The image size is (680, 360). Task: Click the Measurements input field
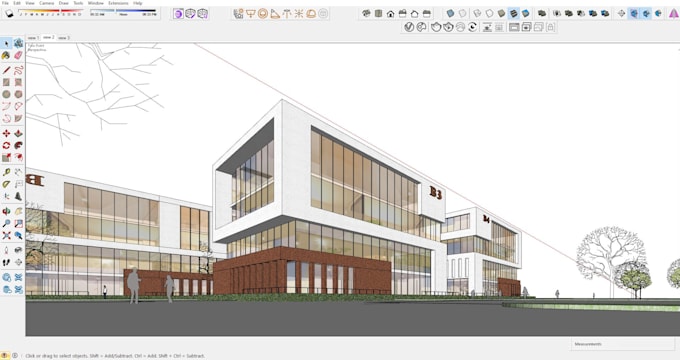[623, 344]
